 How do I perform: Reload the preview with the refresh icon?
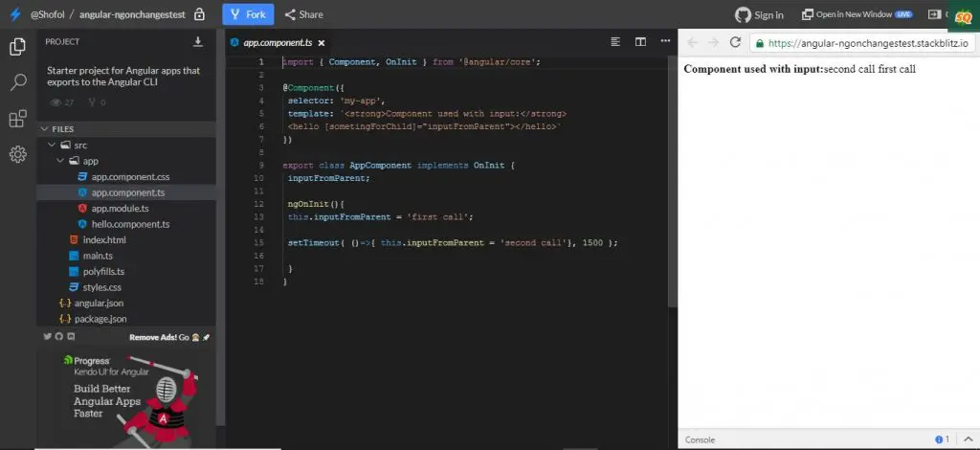pyautogui.click(x=736, y=42)
